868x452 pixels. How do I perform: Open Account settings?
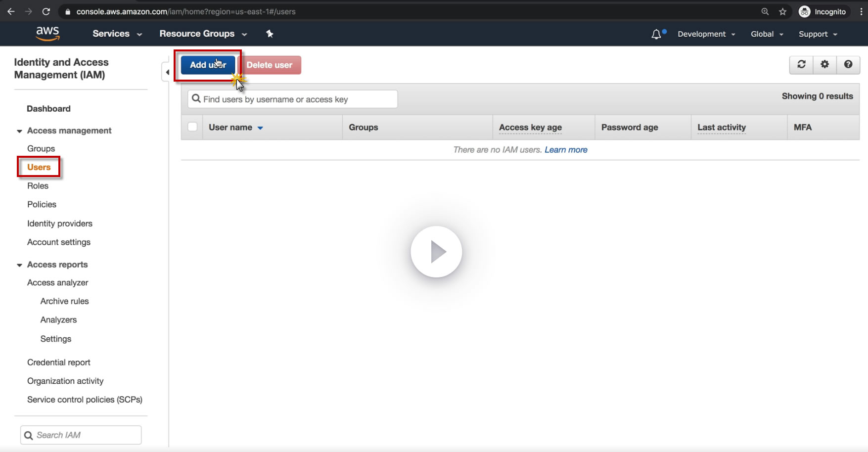coord(59,242)
